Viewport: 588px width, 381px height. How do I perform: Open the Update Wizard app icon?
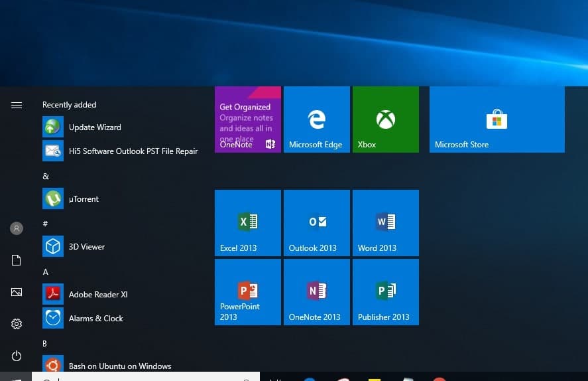(53, 127)
